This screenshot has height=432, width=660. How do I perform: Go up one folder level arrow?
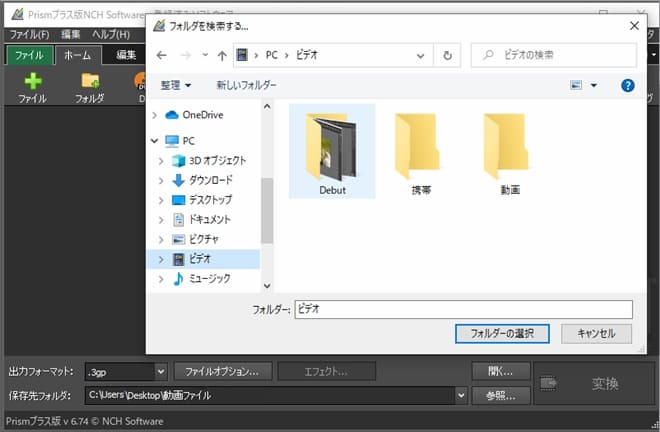(222, 55)
